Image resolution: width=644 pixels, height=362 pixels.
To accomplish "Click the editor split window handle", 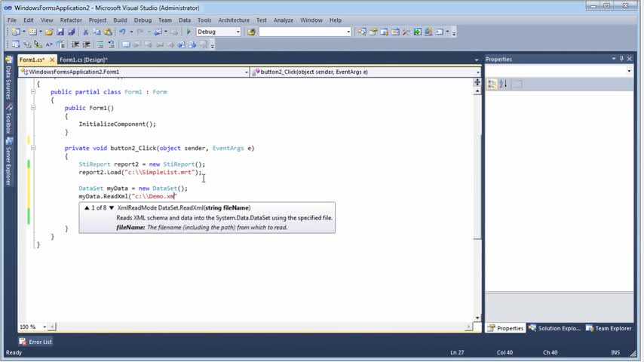I will coord(477,82).
